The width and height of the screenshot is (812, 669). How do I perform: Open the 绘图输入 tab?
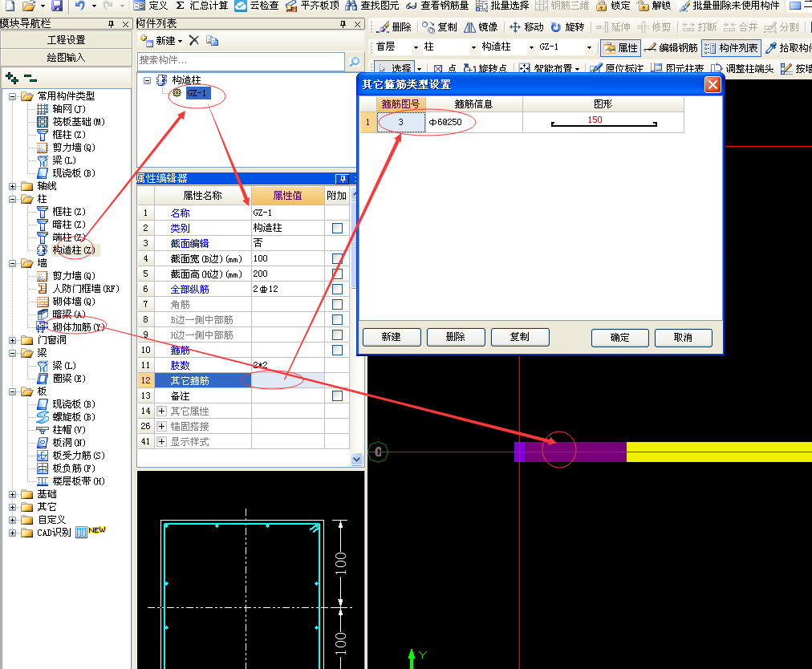pos(67,58)
